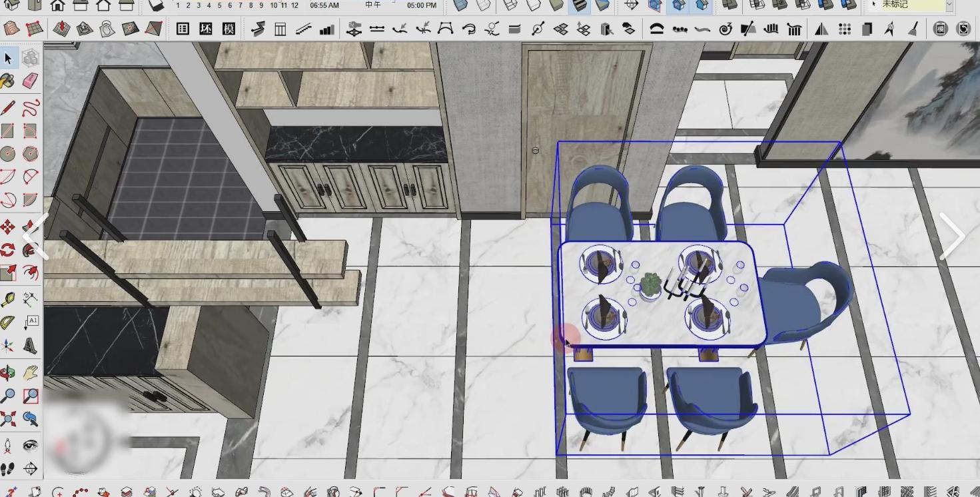This screenshot has width=980, height=497.
Task: Click the Zoom Extents tool
Action: (8, 419)
